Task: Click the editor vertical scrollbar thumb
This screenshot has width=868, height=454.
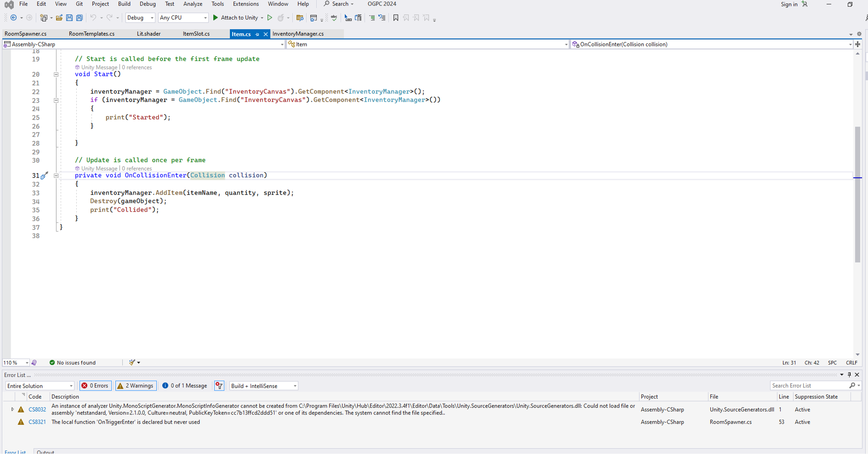Action: click(x=857, y=193)
